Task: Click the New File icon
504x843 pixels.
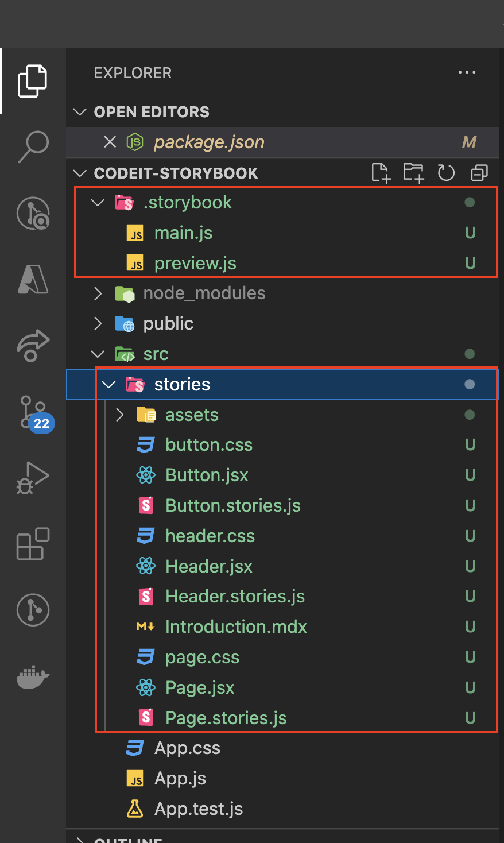Action: (381, 173)
